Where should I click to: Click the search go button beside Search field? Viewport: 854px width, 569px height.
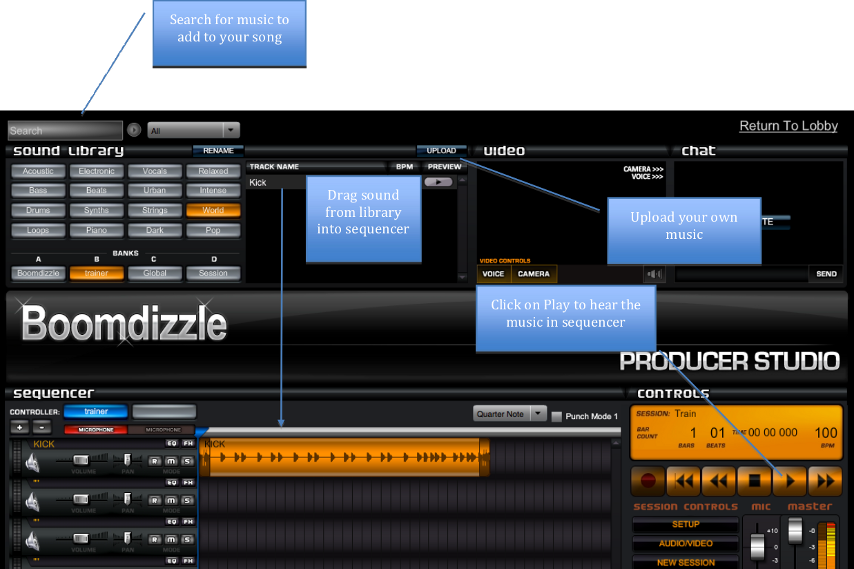point(134,130)
